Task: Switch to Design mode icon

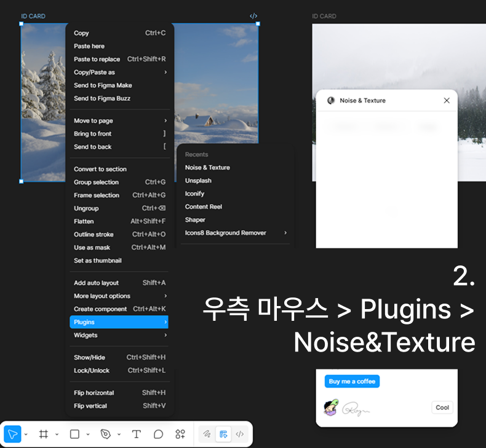Action: (223, 434)
